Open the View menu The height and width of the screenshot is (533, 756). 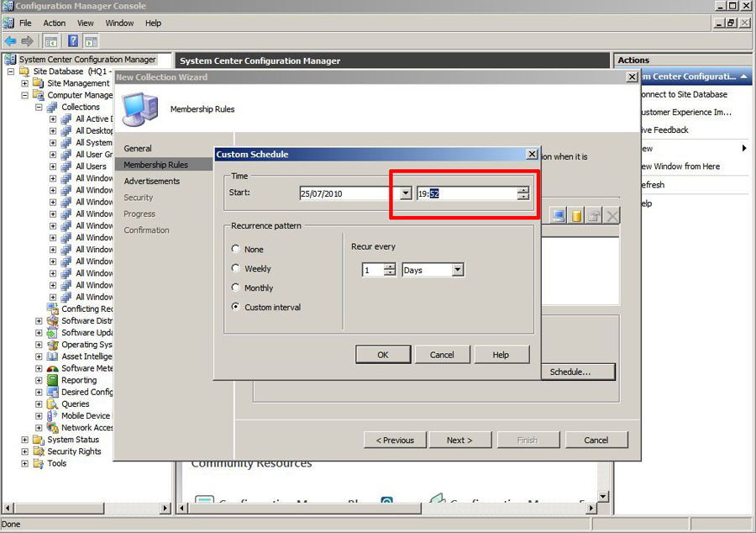pyautogui.click(x=86, y=24)
